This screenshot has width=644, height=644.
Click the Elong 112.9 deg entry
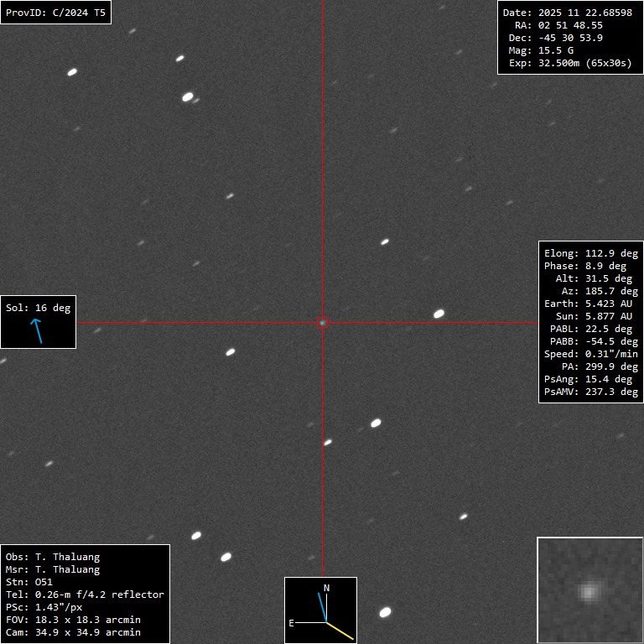coord(590,253)
